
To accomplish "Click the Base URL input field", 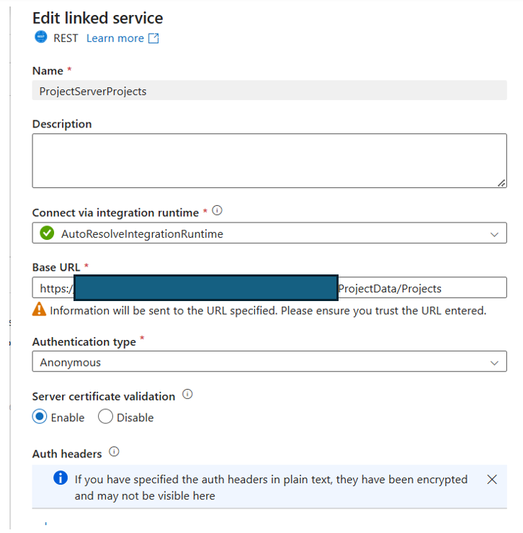I will click(x=269, y=288).
